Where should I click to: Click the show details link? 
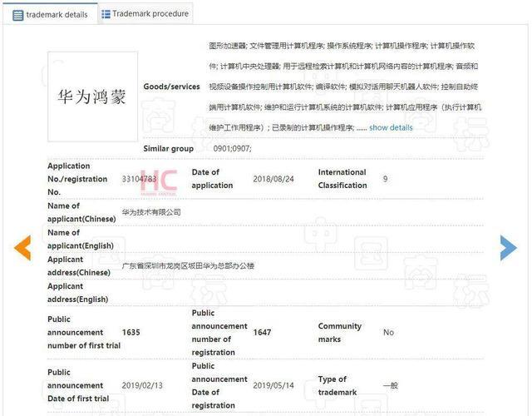391,127
